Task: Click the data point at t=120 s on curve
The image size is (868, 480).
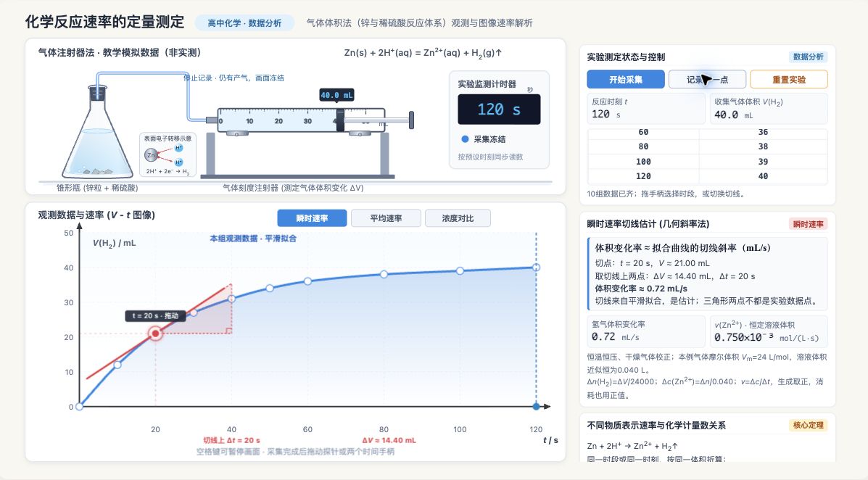Action: 536,268
